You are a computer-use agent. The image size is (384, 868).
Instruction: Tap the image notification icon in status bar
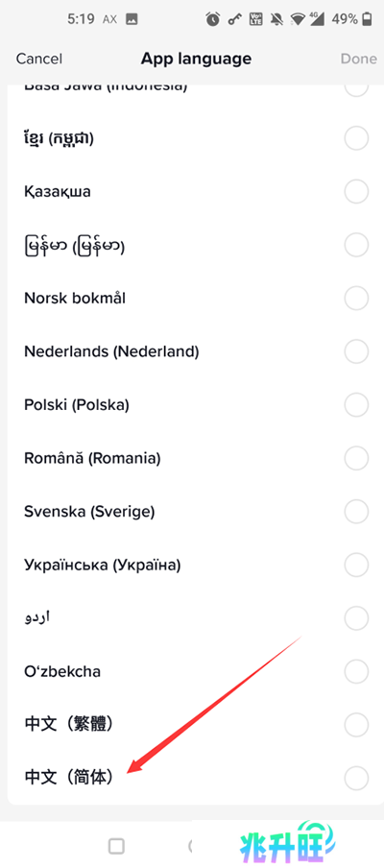(132, 19)
